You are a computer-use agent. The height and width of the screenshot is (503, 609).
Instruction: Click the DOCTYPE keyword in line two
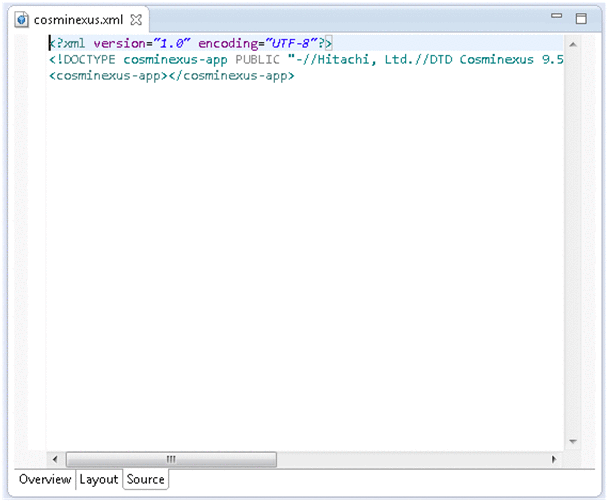point(89,59)
